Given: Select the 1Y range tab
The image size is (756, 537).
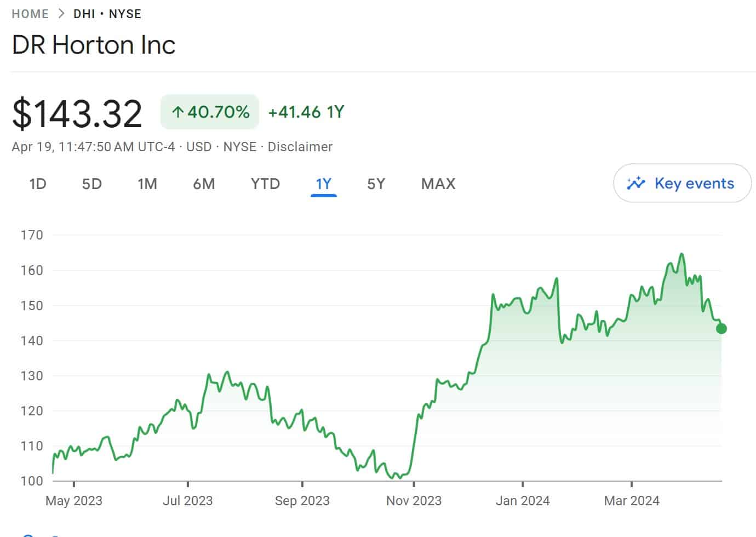Looking at the screenshot, I should (323, 184).
